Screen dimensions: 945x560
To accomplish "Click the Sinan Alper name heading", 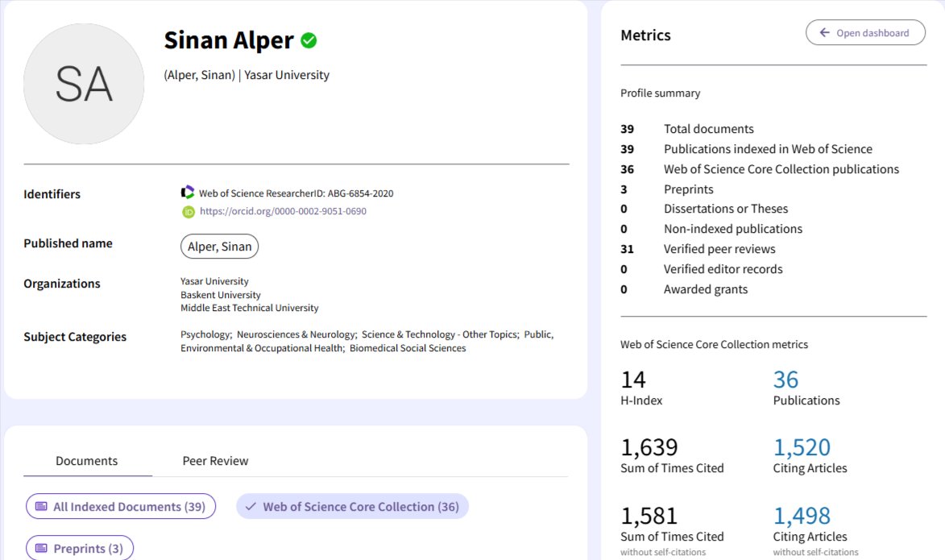I will (x=229, y=40).
